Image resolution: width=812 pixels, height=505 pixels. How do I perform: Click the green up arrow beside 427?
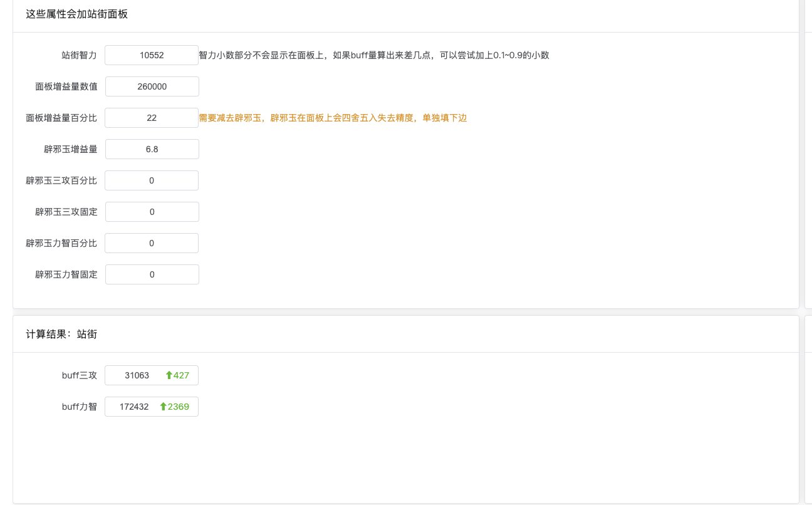tap(169, 375)
